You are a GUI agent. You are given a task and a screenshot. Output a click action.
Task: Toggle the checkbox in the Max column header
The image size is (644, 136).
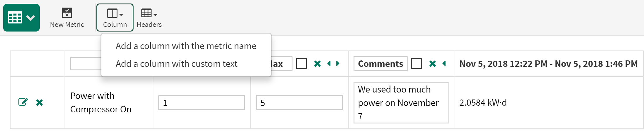click(302, 64)
